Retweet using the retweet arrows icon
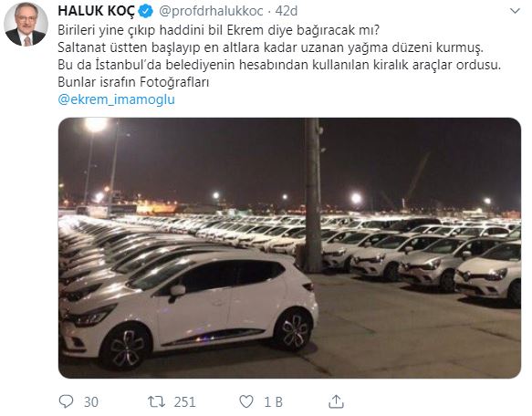 [156, 401]
